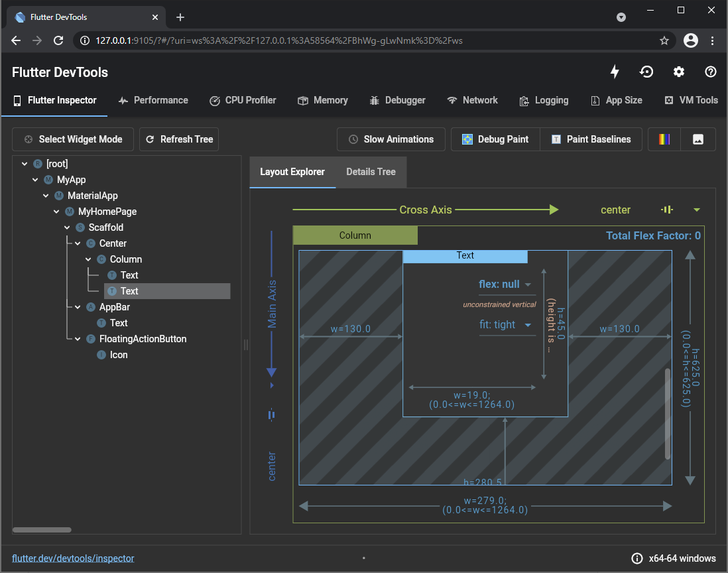Toggle the rainbow repaint icon
This screenshot has width=728, height=573.
pos(664,139)
